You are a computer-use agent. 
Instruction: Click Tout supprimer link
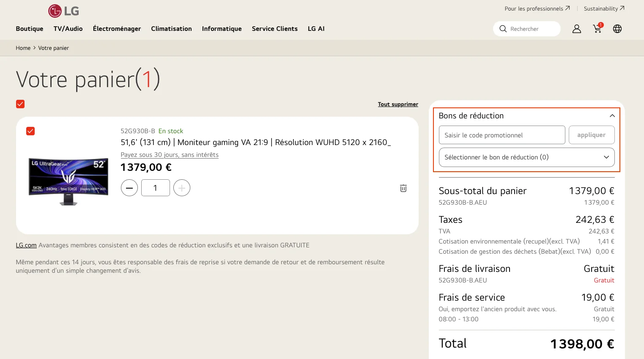pyautogui.click(x=398, y=104)
